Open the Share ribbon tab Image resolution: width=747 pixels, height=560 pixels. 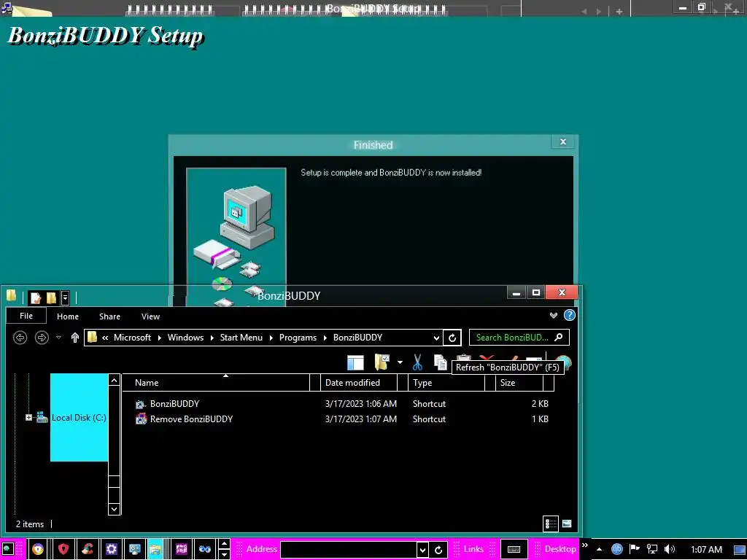pos(109,316)
